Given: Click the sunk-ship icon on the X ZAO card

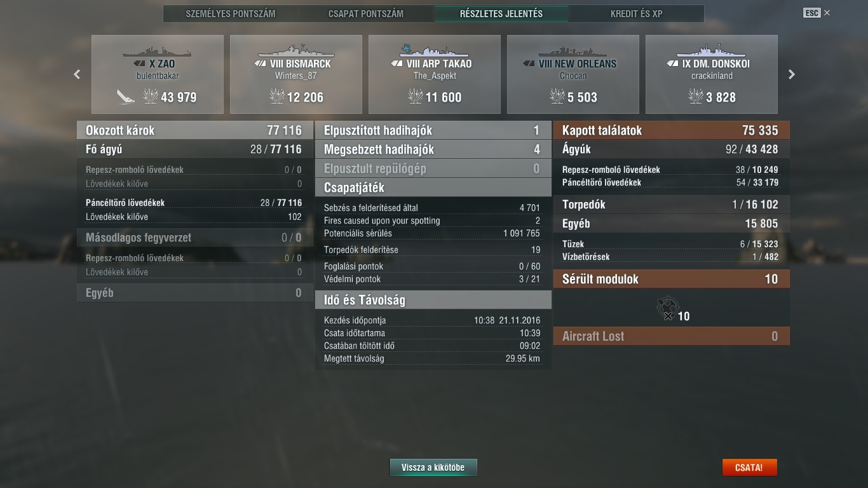Looking at the screenshot, I should click(125, 97).
